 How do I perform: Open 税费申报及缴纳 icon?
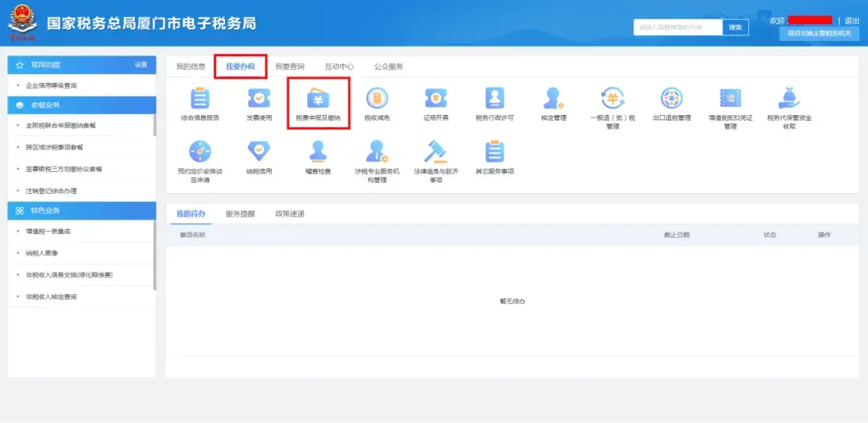[317, 98]
